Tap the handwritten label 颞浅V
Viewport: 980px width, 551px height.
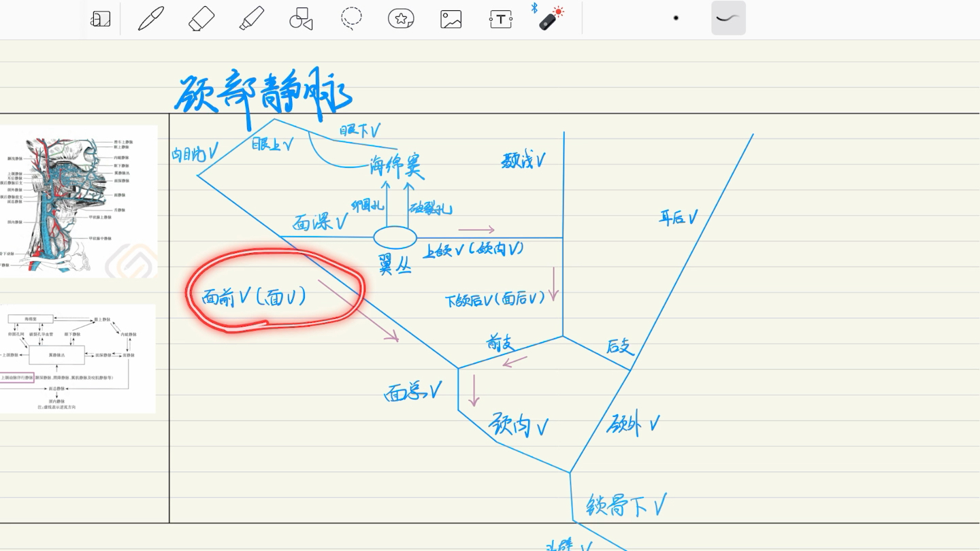click(x=524, y=161)
